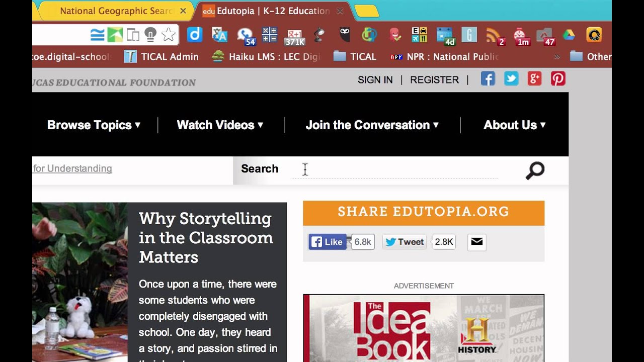Viewport: 644px width, 362px height.
Task: Click the yellow circular 'Q' extension icon
Action: [x=594, y=35]
